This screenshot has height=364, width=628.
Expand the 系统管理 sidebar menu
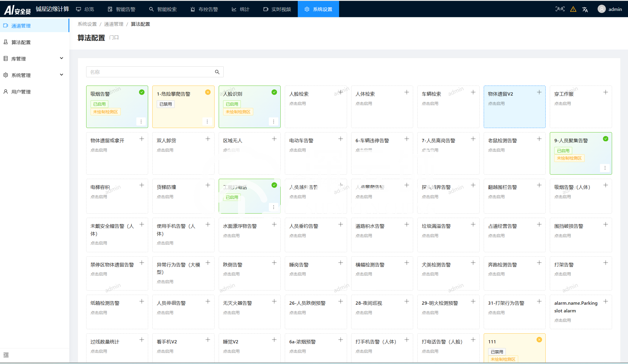click(x=35, y=75)
